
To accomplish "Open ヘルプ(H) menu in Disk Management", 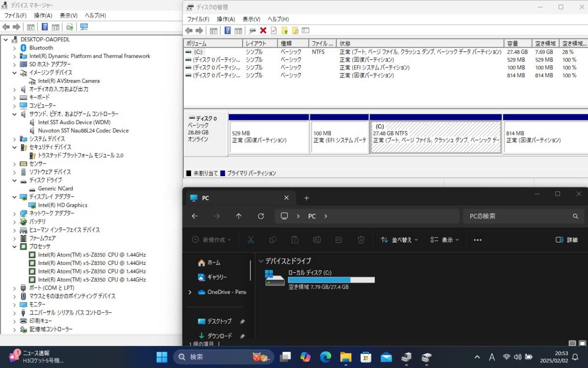I will tap(278, 19).
